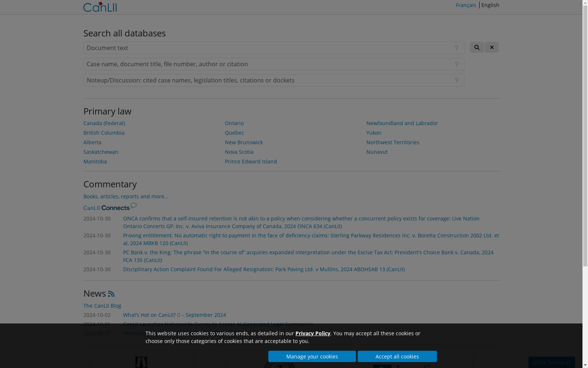Viewport: 588px width, 368px height.
Task: Open the Quick Survey button
Action: click(x=552, y=362)
